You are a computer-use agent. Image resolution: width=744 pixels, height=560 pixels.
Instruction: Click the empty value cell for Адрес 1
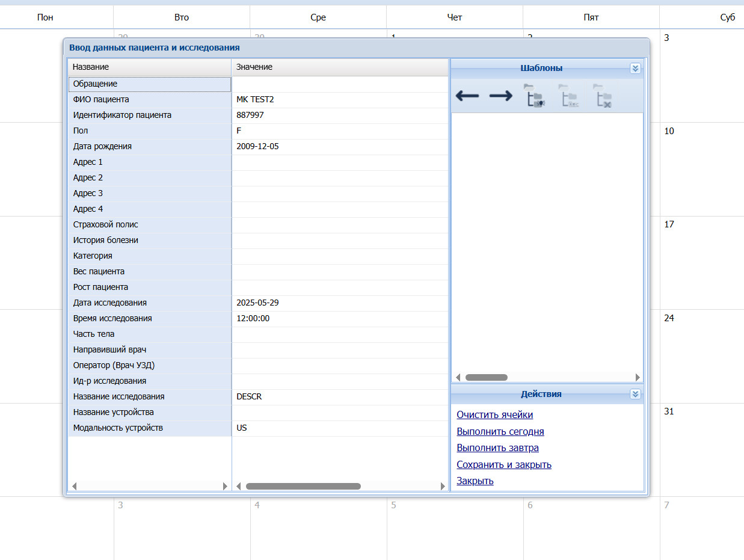pos(340,162)
